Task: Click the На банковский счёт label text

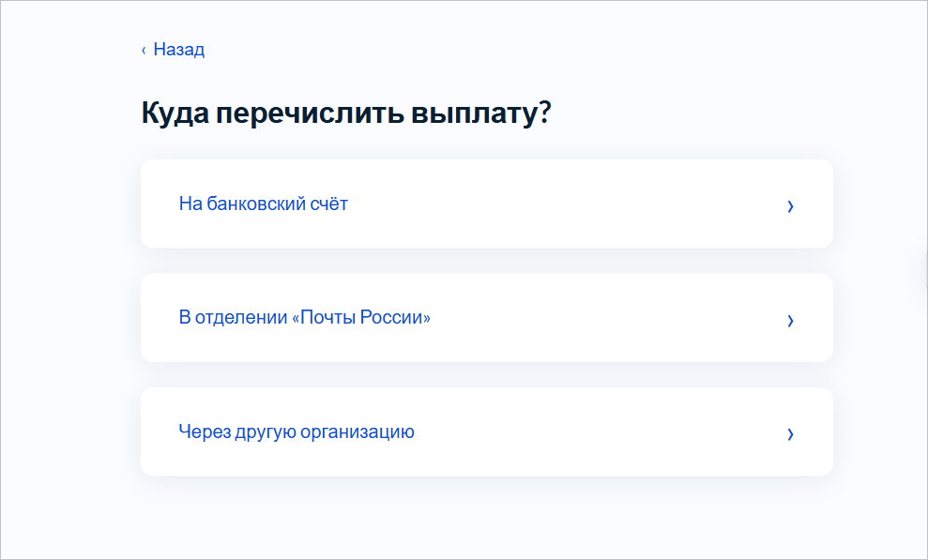Action: tap(264, 204)
